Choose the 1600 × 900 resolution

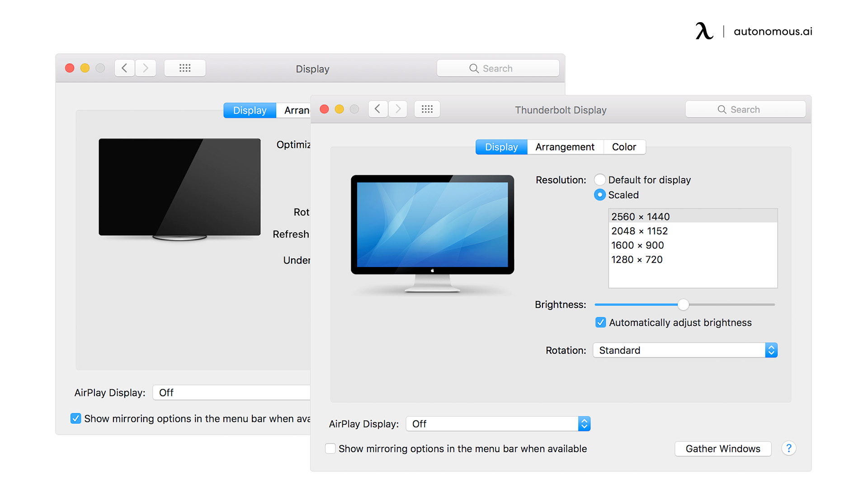[637, 245]
